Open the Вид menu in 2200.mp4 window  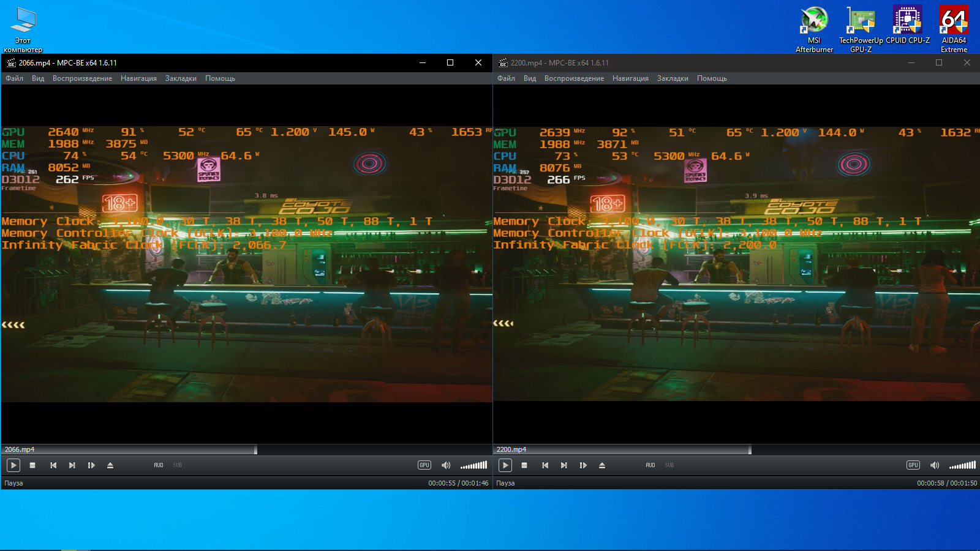530,78
